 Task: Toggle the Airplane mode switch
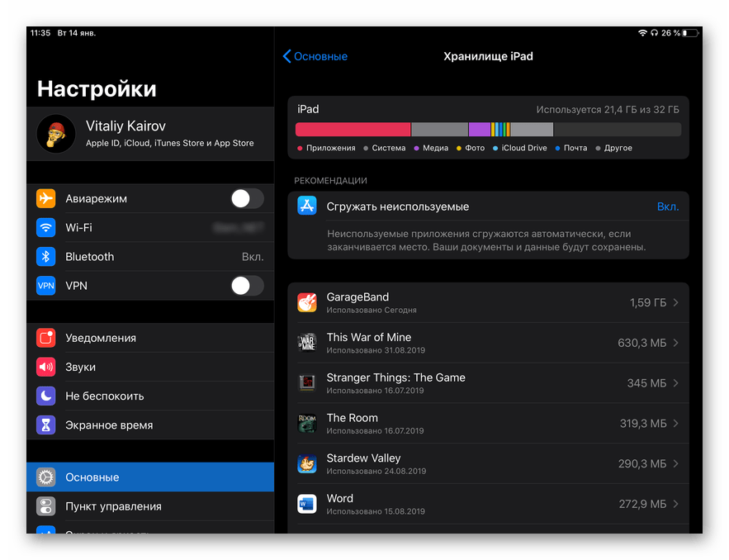[x=246, y=199]
